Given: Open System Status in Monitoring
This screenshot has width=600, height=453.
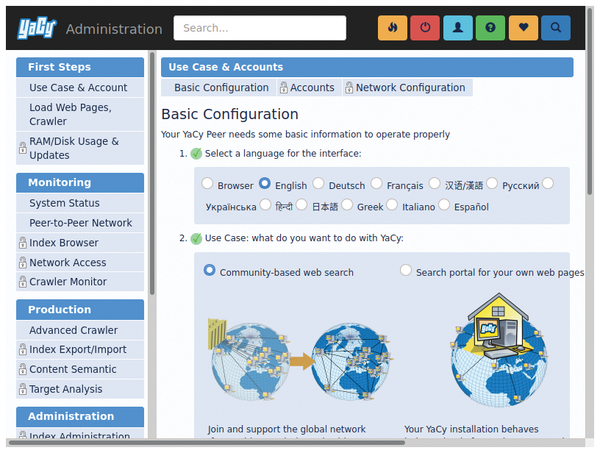Looking at the screenshot, I should [x=80, y=203].
